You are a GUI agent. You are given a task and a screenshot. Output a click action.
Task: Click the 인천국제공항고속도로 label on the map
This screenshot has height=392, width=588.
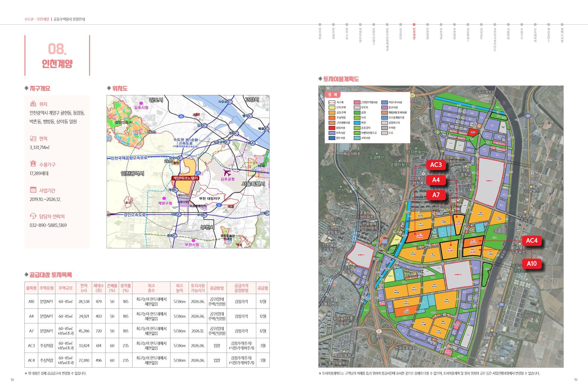click(x=129, y=158)
